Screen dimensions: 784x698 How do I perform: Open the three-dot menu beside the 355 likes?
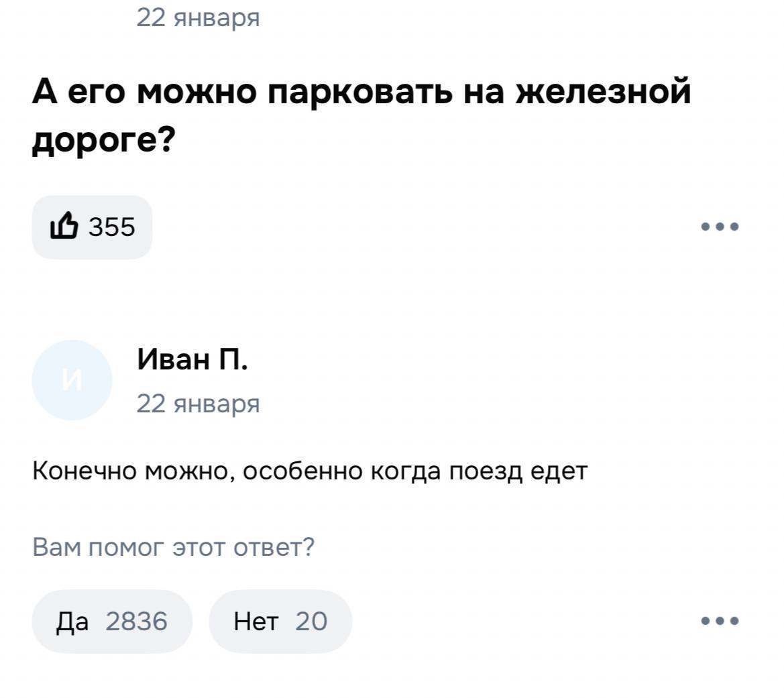720,227
